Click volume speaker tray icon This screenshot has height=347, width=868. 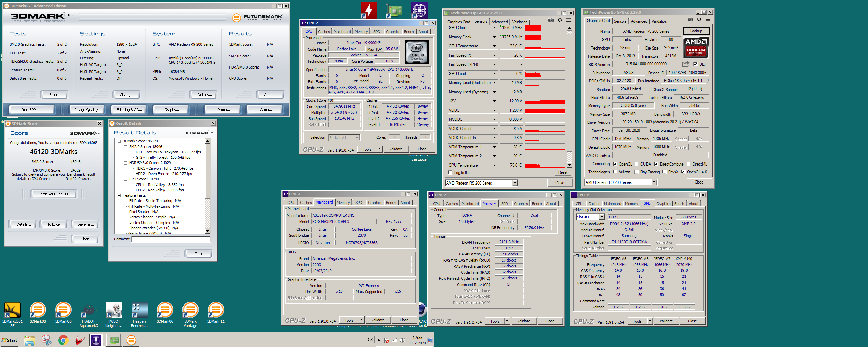tap(402, 340)
